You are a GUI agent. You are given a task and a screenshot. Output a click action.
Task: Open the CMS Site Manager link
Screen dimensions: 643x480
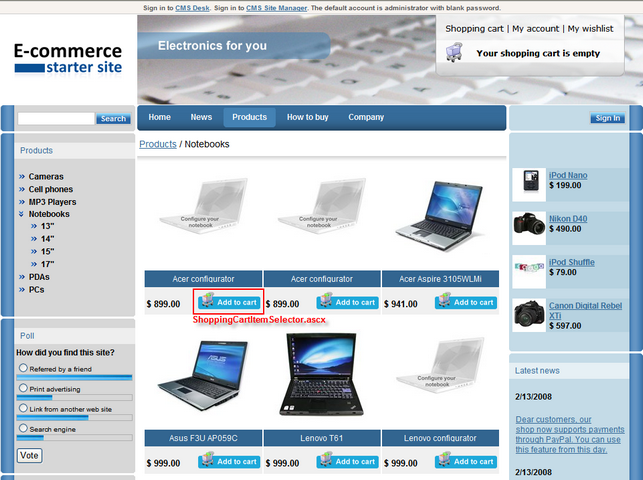tap(276, 8)
